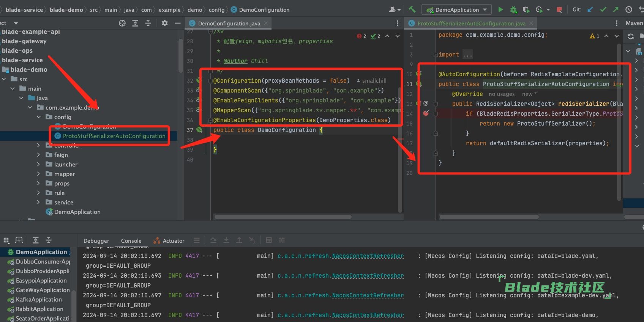Screen dimensions: 644x322
Task: Click Maven reload projects icon
Action: (x=631, y=36)
